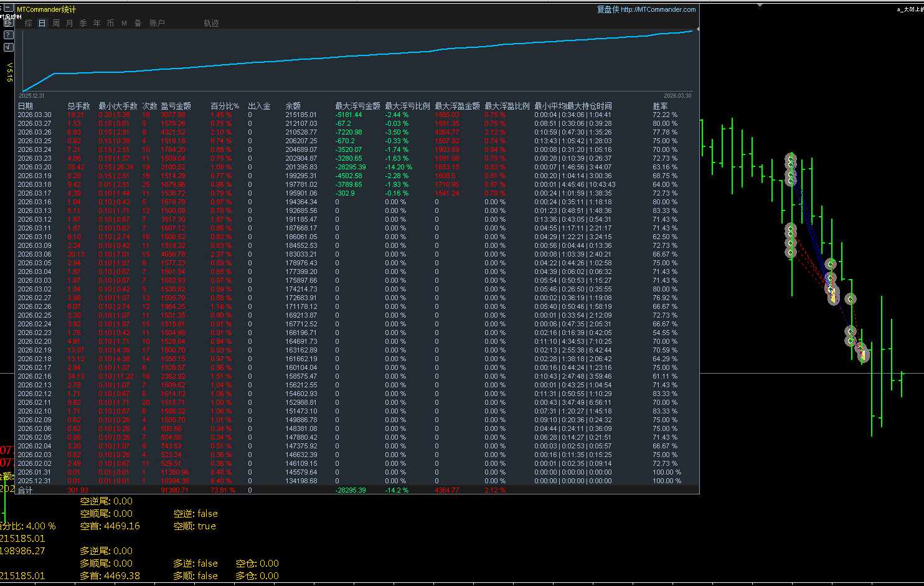Open the 轨迹 track tab

pos(212,23)
